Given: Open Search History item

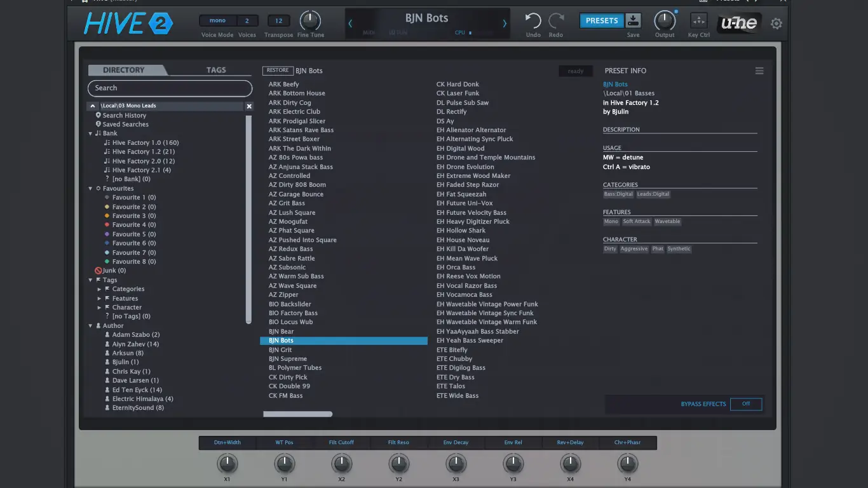Looking at the screenshot, I should pos(125,116).
